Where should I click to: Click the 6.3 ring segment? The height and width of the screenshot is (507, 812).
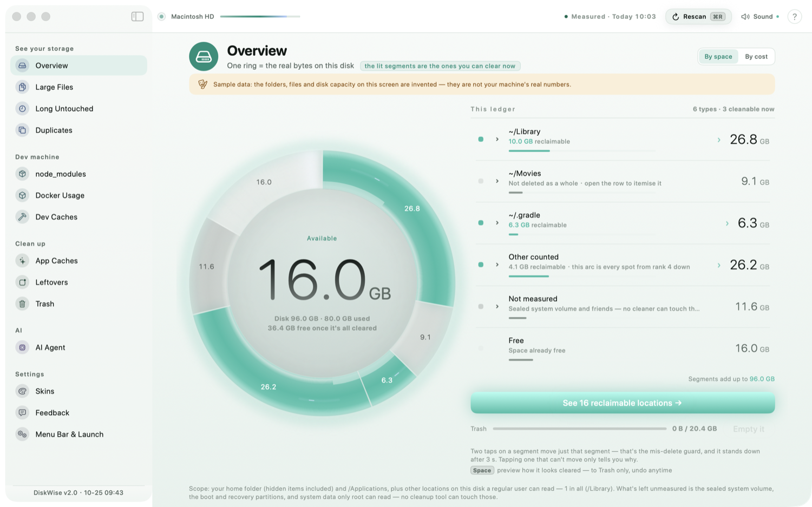pos(387,380)
